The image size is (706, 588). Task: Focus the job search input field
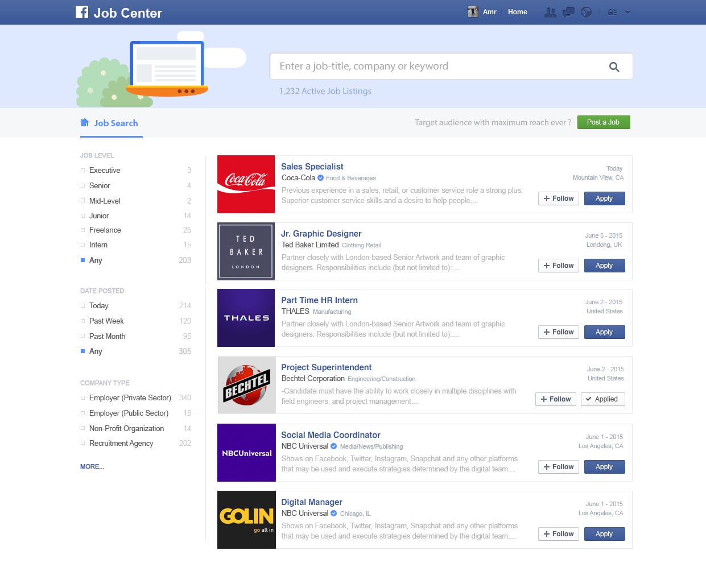pyautogui.click(x=451, y=67)
